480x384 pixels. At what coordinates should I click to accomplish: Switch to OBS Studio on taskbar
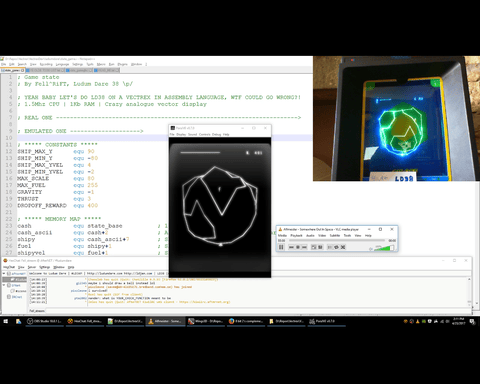click(44, 321)
